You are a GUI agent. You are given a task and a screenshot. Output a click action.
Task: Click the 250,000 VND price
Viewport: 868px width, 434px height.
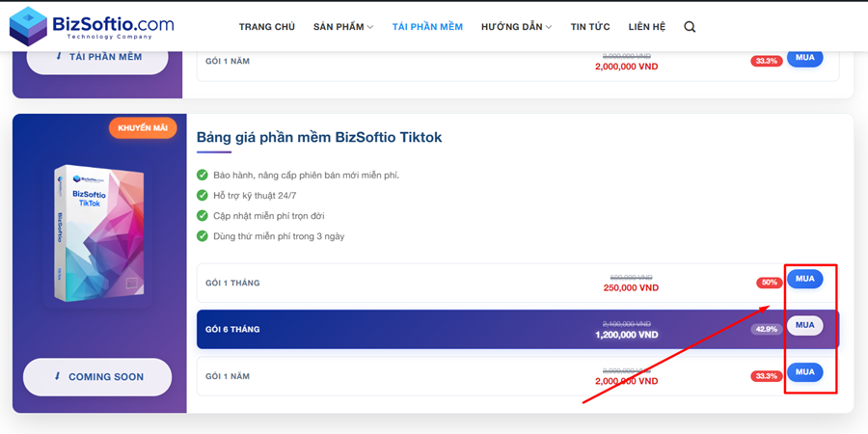point(631,287)
